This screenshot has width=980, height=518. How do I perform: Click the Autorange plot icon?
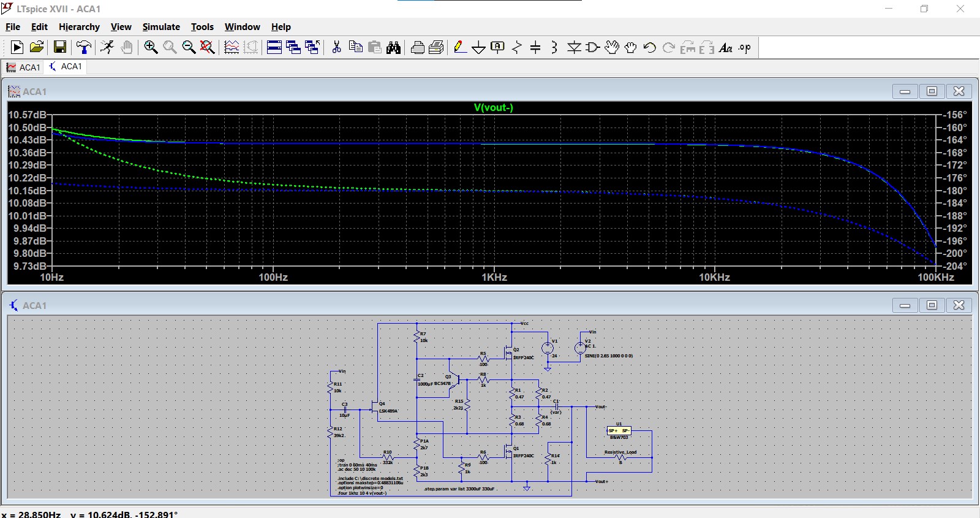[x=232, y=47]
